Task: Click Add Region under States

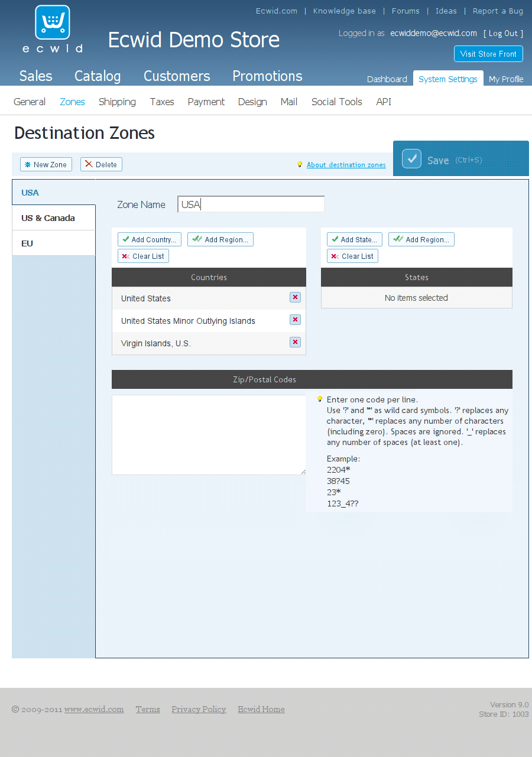Action: (421, 239)
